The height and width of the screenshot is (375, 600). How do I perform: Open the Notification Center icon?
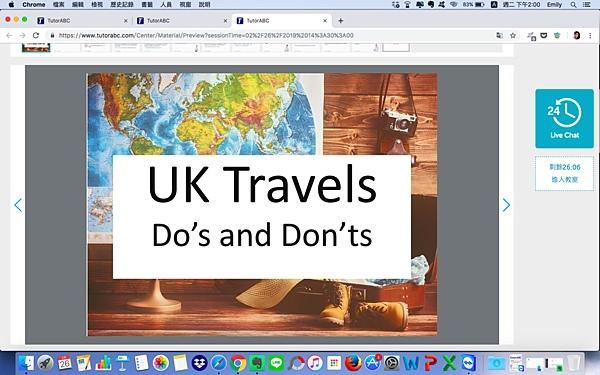pyautogui.click(x=586, y=5)
